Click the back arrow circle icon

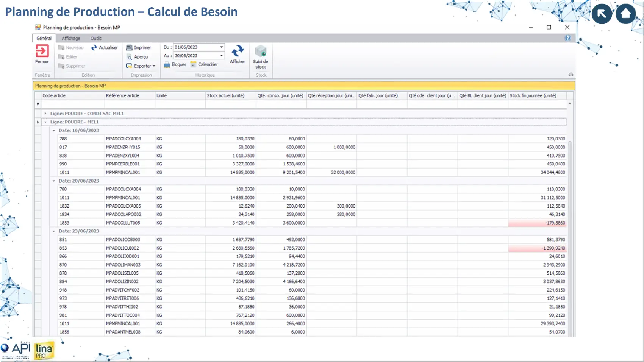point(602,14)
